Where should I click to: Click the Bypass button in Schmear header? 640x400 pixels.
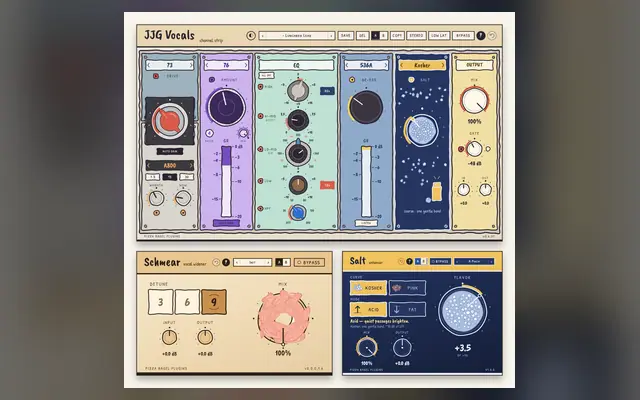309,262
